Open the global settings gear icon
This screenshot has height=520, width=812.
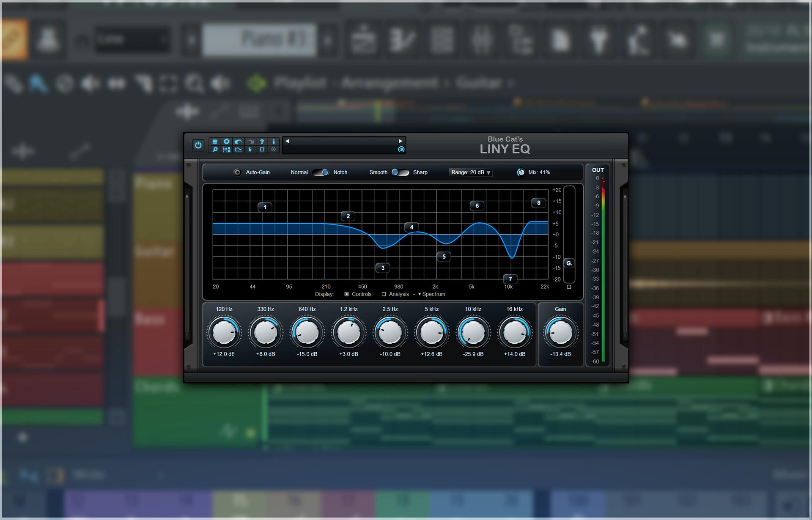point(227,142)
